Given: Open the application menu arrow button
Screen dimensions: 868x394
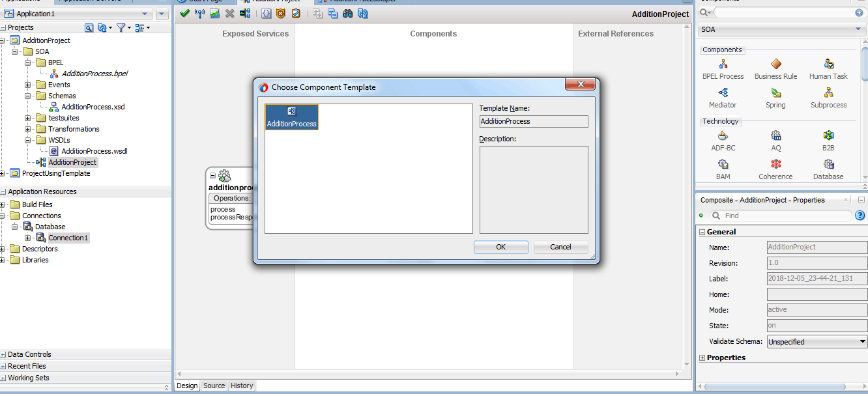Looking at the screenshot, I should pyautogui.click(x=162, y=14).
